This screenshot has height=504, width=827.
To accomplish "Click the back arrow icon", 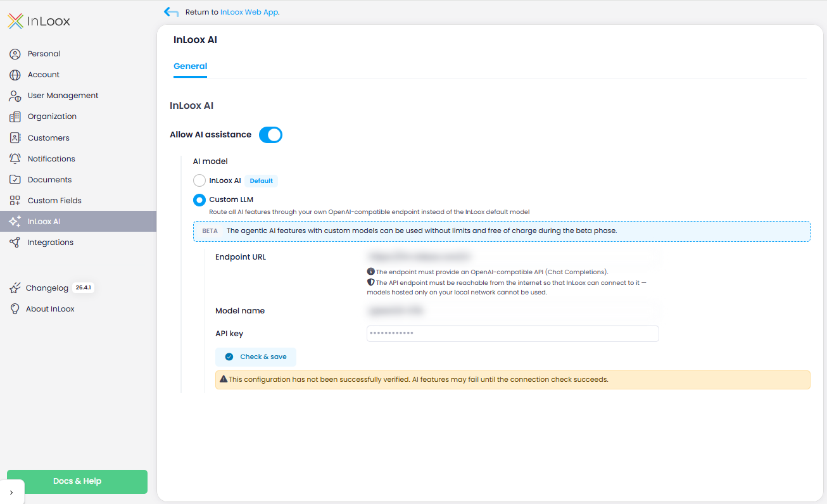I will pos(171,11).
